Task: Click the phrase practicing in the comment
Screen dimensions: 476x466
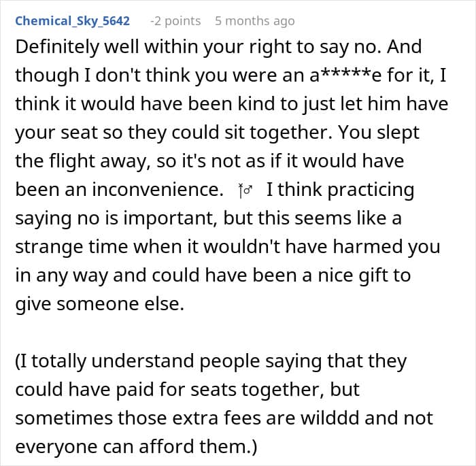Action: pos(371,190)
